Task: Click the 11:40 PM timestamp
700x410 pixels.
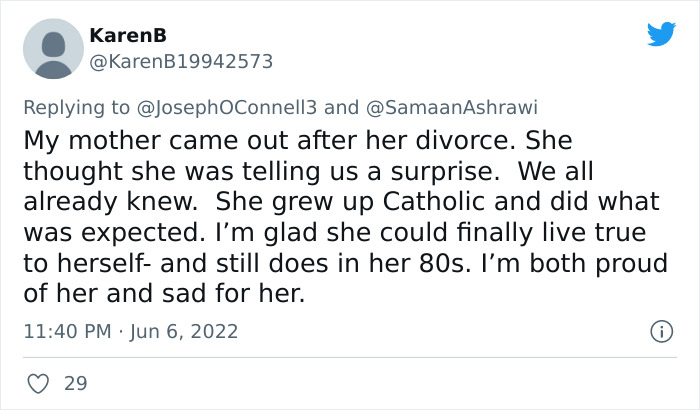Action: click(67, 331)
